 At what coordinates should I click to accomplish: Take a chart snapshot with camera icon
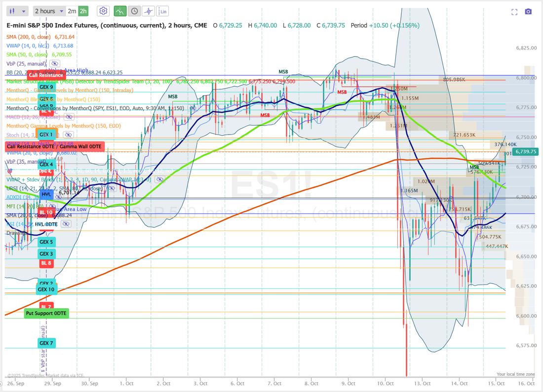(529, 11)
